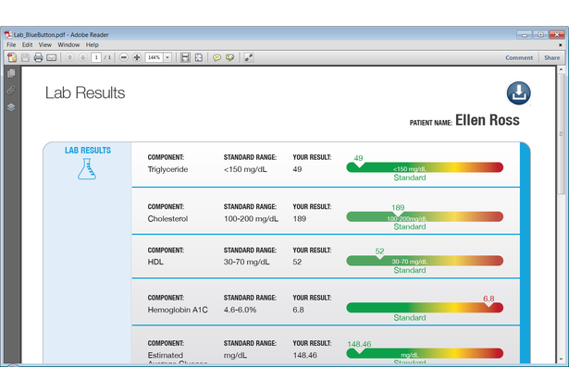Print the document using the printer icon

pyautogui.click(x=38, y=57)
